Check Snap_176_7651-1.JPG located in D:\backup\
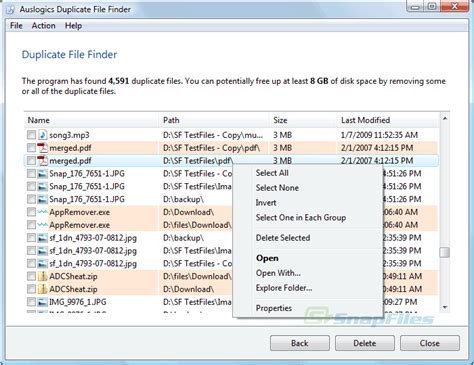Image resolution: width=474 pixels, height=365 pixels. point(31,199)
